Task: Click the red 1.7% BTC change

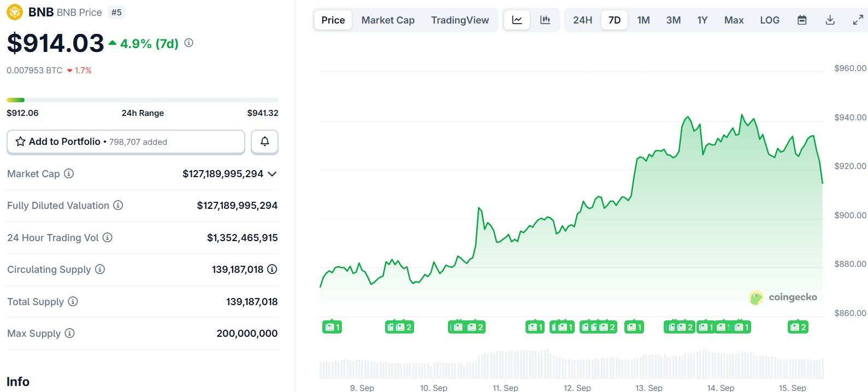Action: [79, 71]
